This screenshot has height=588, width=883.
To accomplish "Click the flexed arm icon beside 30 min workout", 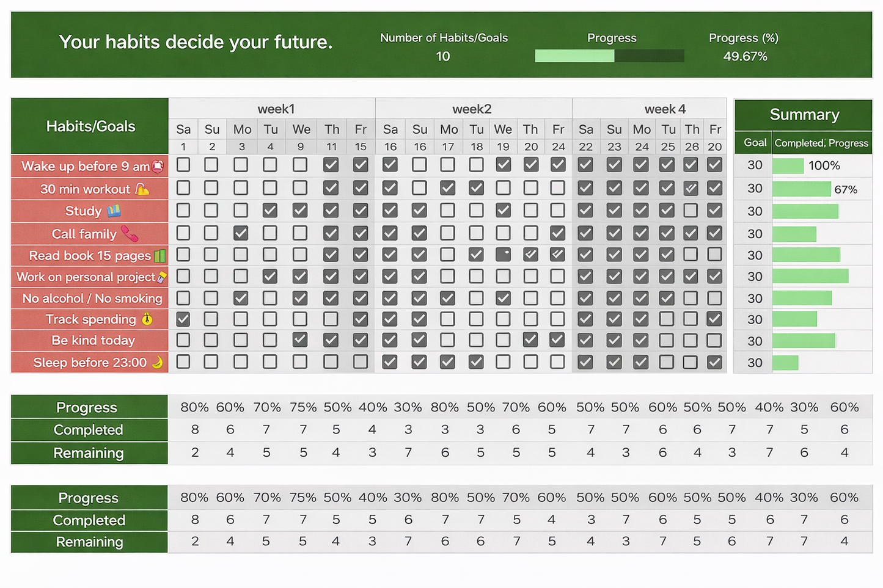I will coord(142,189).
